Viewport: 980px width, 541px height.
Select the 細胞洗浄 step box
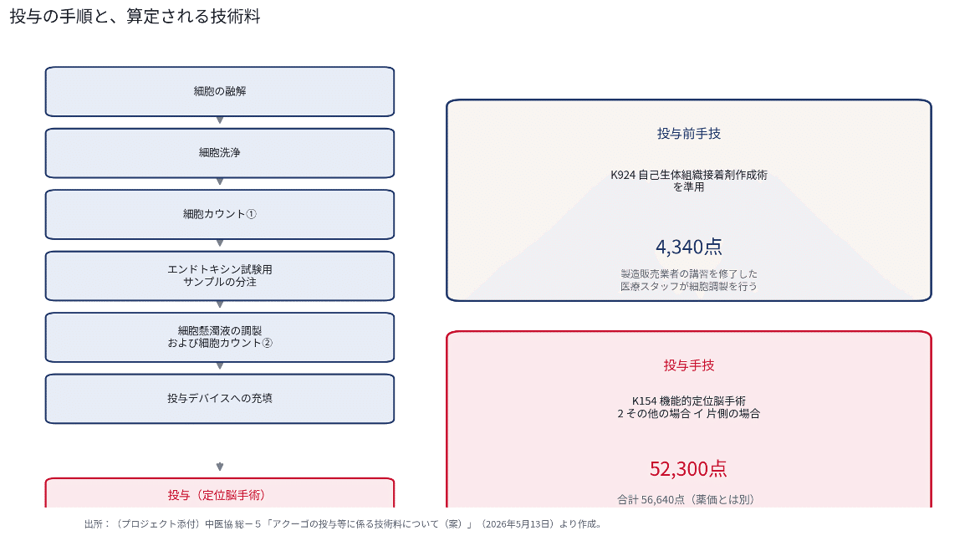click(x=220, y=153)
